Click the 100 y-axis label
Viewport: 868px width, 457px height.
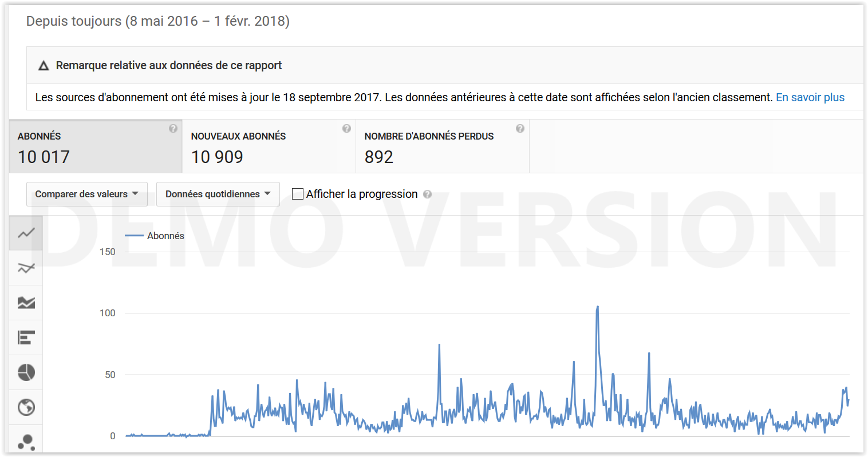107,313
